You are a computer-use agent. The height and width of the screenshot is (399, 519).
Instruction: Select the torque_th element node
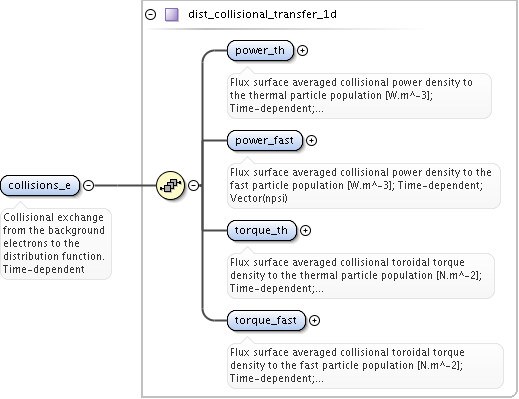(262, 230)
